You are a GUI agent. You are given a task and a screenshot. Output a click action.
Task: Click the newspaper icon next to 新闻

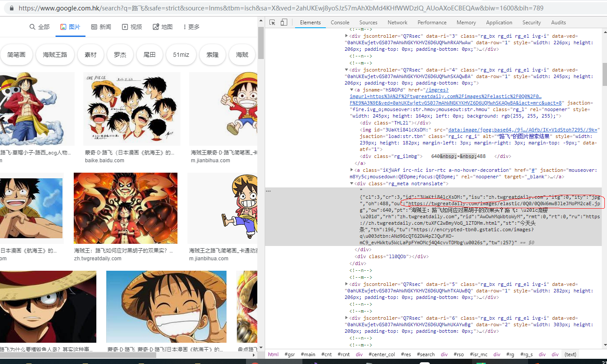click(x=94, y=26)
